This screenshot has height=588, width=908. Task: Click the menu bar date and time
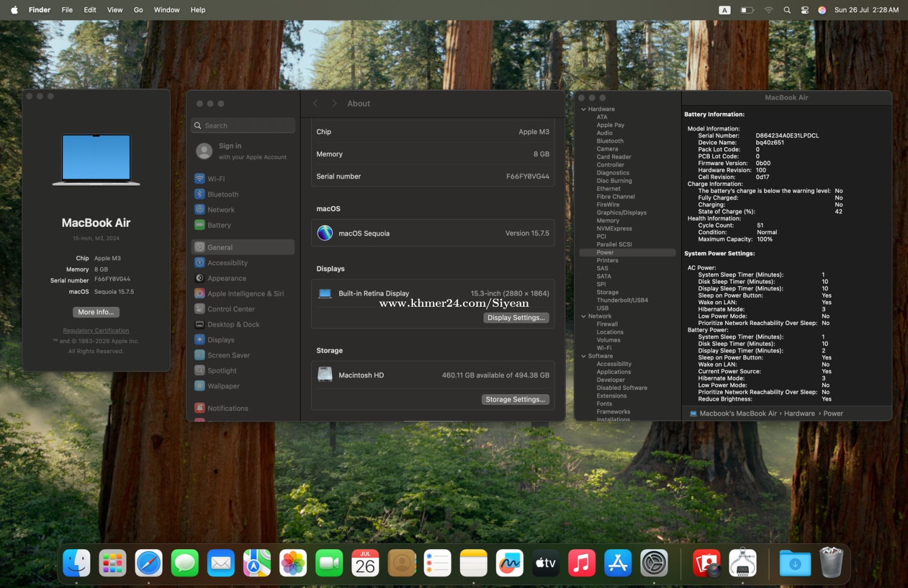pos(866,10)
